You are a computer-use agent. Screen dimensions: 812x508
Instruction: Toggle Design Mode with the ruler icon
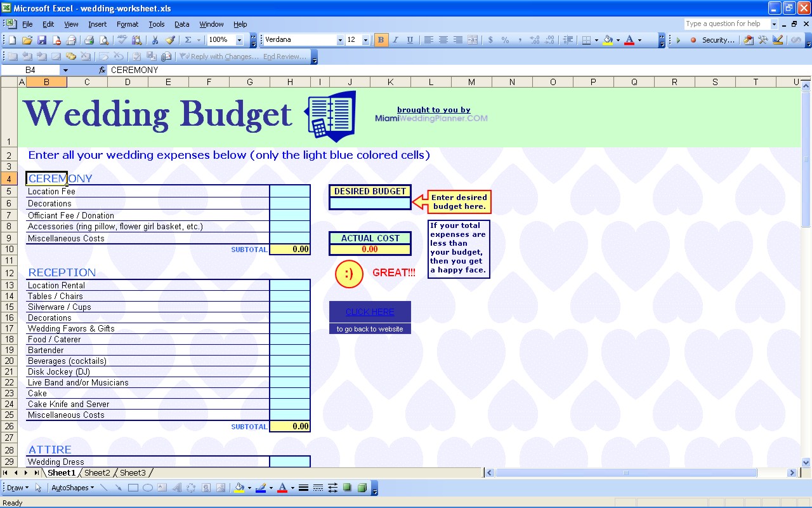(x=778, y=40)
